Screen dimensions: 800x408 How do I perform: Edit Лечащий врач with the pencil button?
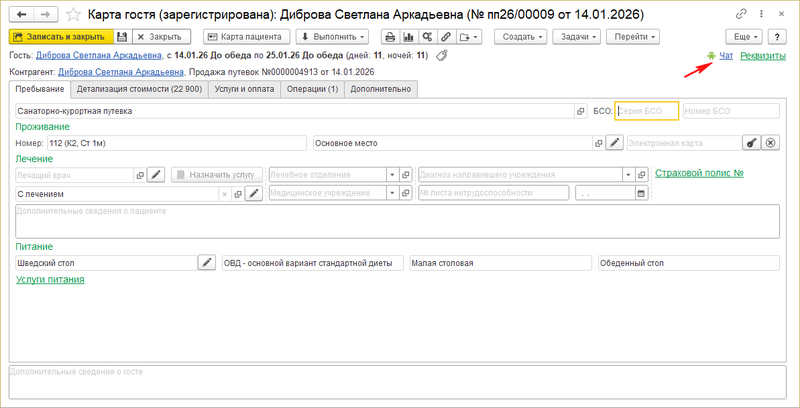point(156,175)
